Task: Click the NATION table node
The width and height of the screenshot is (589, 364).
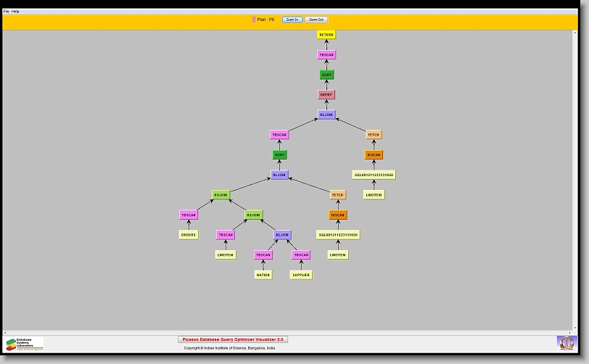Action: pyautogui.click(x=263, y=275)
